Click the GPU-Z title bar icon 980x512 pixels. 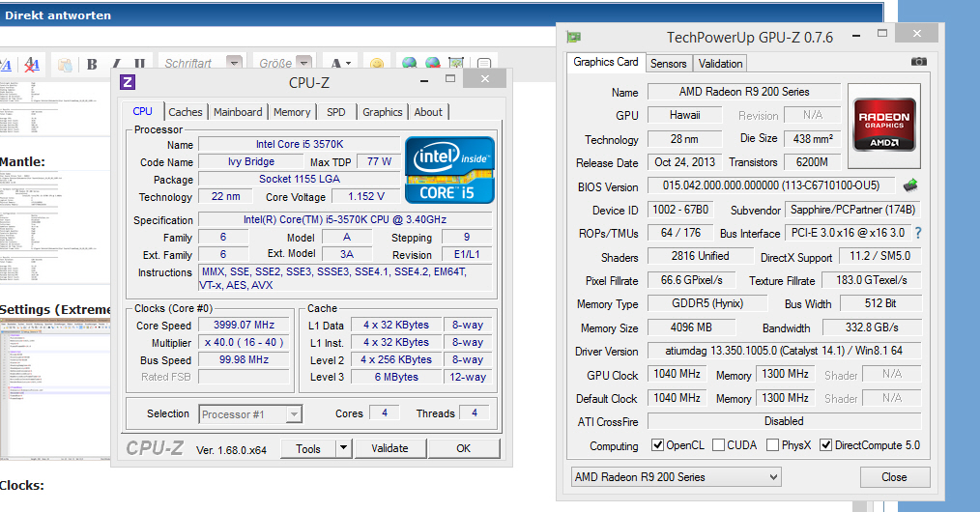(x=573, y=38)
